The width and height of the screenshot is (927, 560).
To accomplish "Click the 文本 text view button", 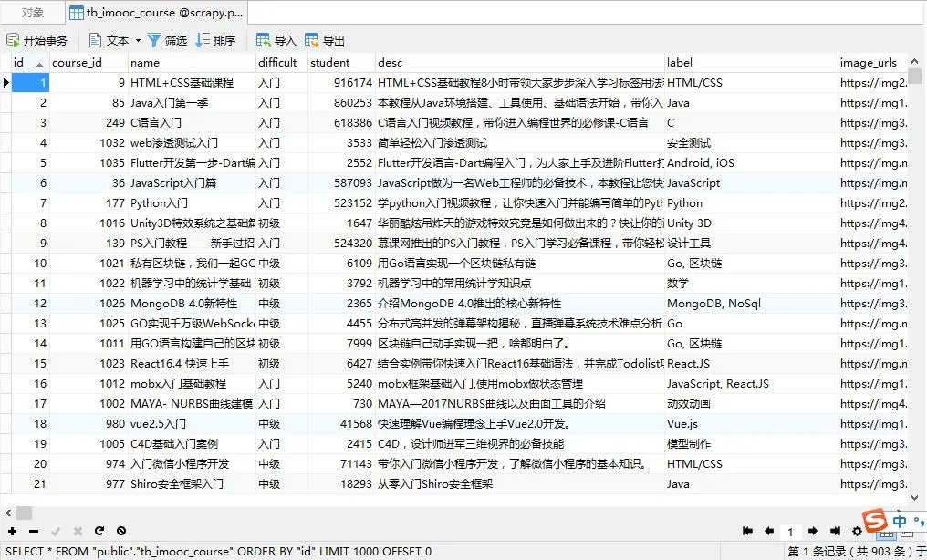I will coord(109,40).
